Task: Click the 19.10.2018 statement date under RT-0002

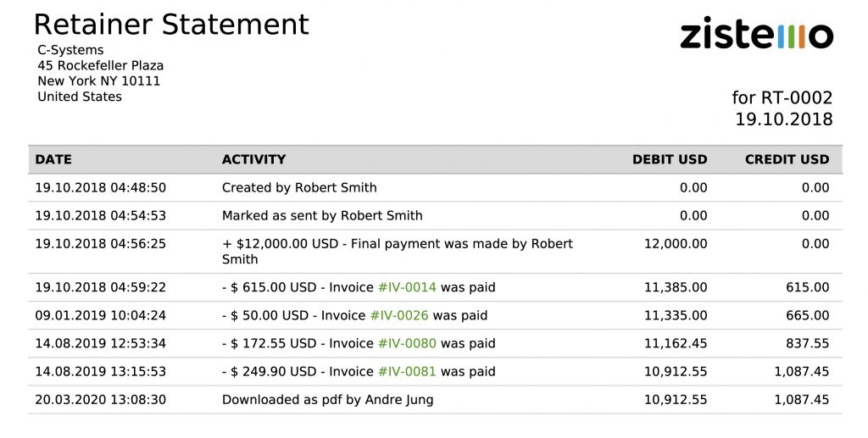Action: click(x=783, y=119)
